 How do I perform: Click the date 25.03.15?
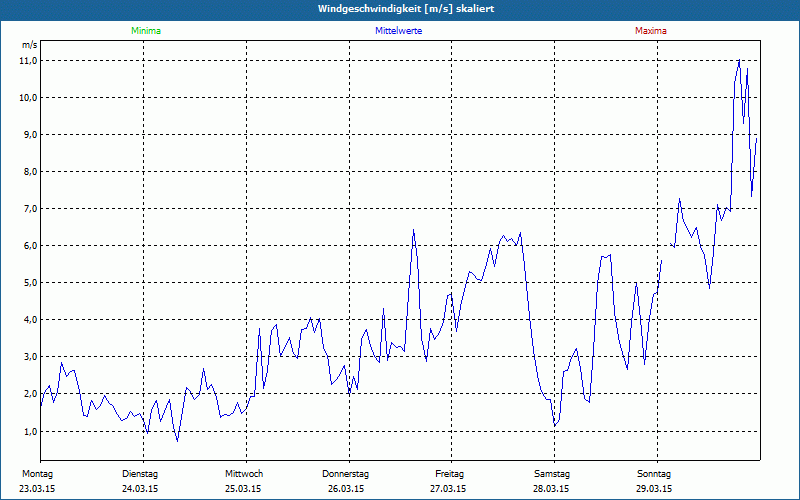(x=243, y=489)
